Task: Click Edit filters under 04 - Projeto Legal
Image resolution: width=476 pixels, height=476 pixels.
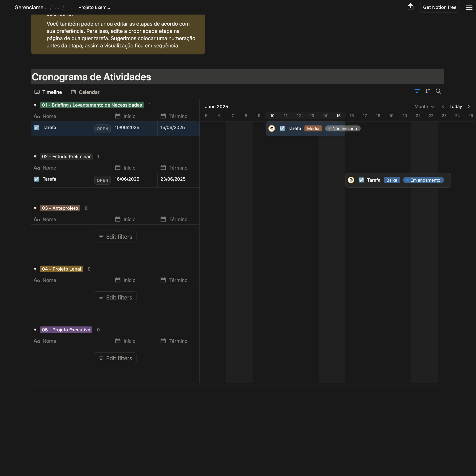Action: click(115, 297)
